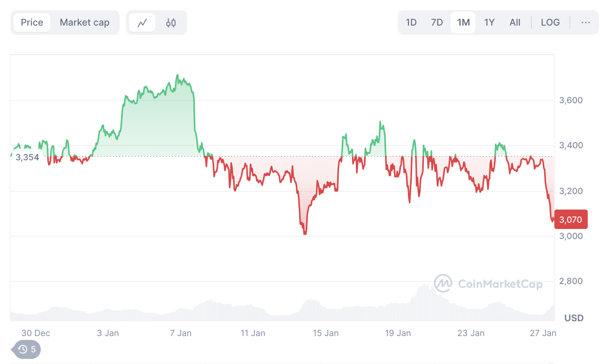This screenshot has height=364, width=606.
Task: Show the All time range
Action: point(515,23)
